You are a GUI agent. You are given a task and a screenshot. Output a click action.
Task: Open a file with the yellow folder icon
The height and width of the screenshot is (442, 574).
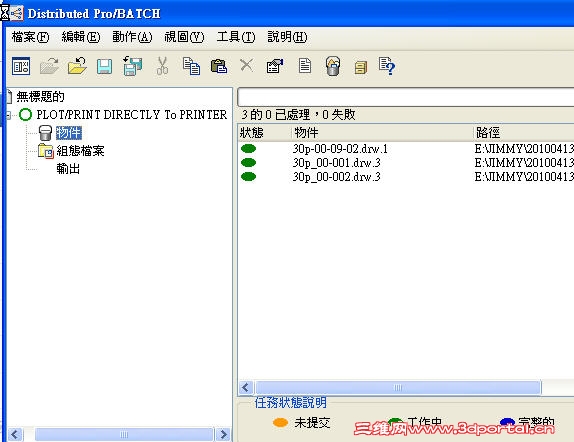tap(77, 66)
